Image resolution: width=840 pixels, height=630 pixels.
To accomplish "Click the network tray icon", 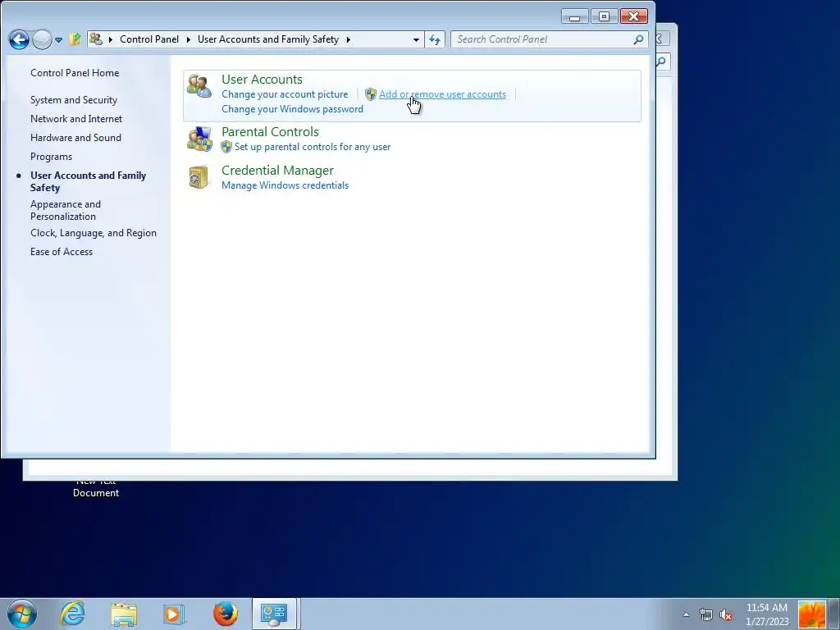I will coord(706,614).
